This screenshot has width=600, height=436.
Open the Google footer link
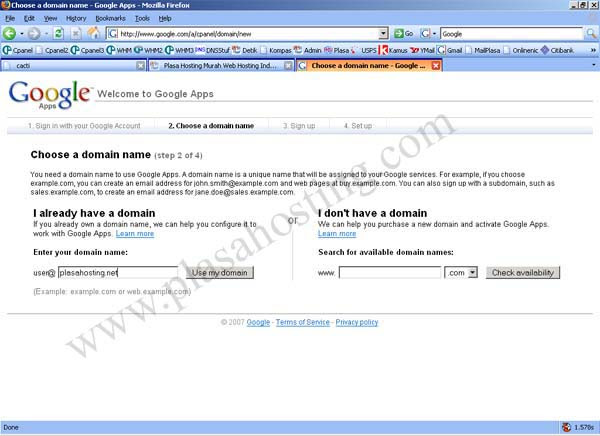[x=258, y=322]
